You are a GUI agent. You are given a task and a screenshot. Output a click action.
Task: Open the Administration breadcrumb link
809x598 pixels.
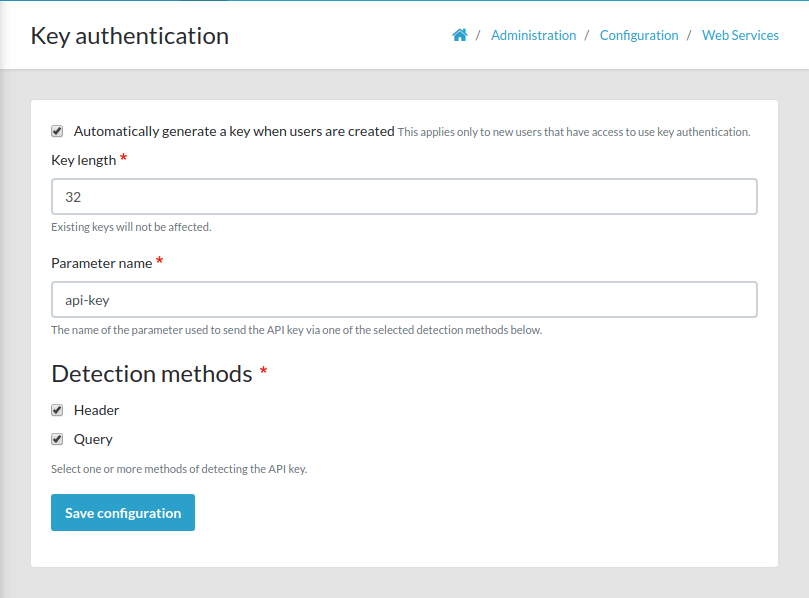click(x=533, y=35)
